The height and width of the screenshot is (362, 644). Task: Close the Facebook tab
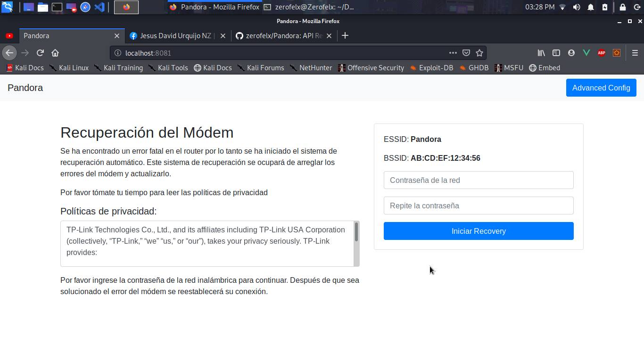point(223,36)
